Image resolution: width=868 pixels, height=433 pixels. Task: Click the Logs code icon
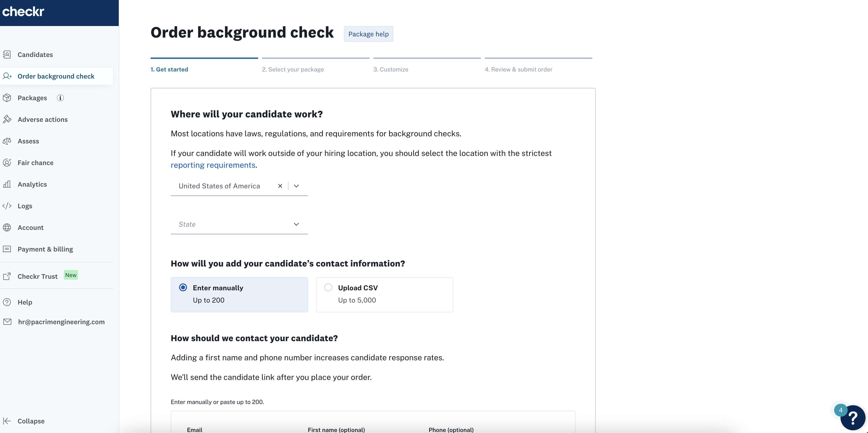[7, 206]
